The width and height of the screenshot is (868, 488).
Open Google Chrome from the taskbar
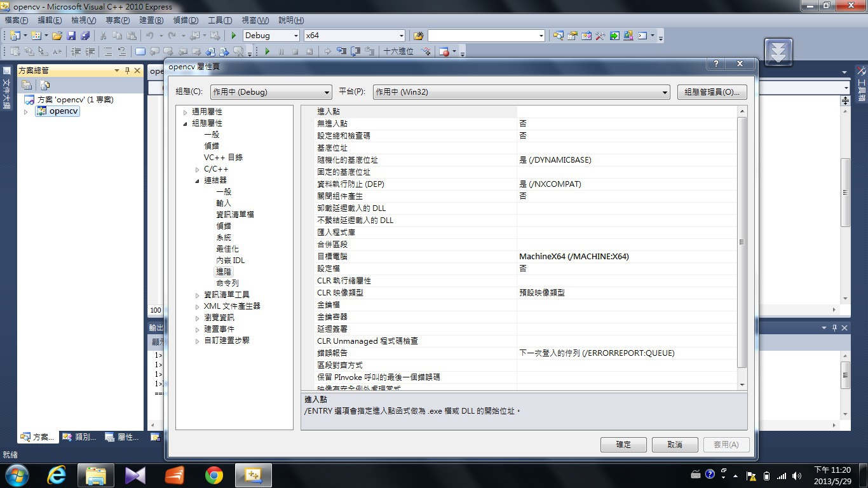[x=214, y=475]
